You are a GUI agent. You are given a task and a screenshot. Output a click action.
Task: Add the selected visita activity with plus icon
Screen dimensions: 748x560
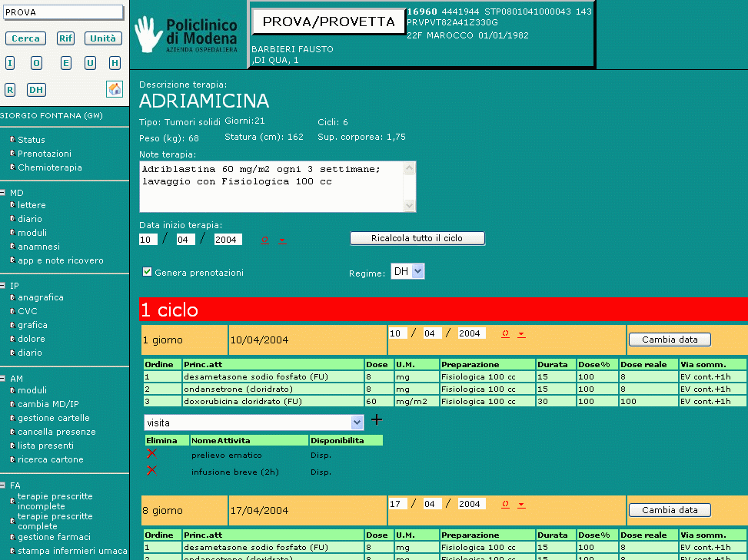(377, 420)
